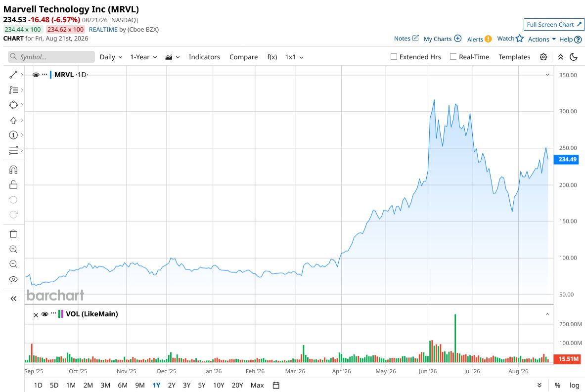Screen dimensions: 585x392
Task: Select the Max time range
Action: pos(258,385)
